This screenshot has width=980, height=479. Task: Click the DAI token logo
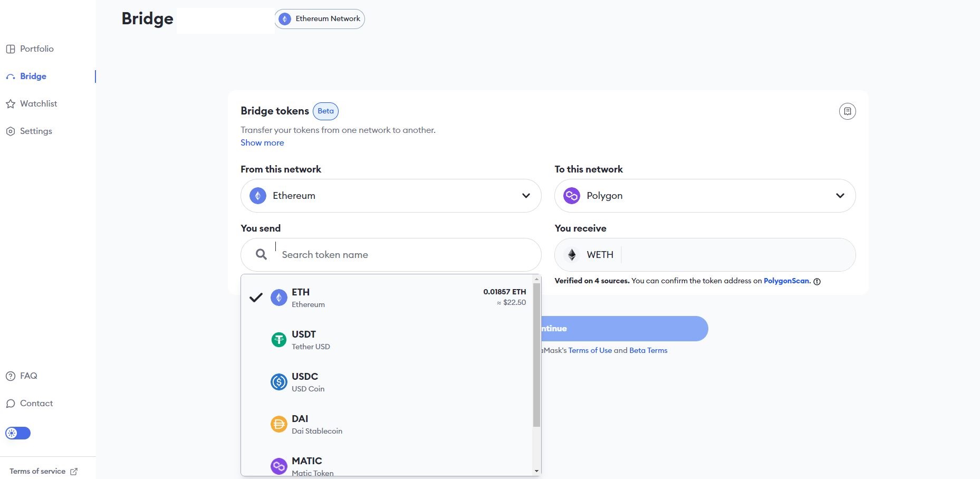(279, 424)
